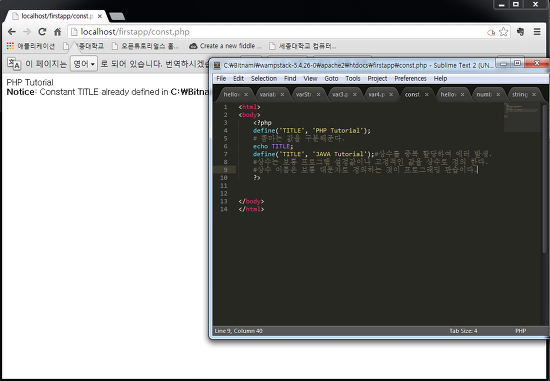
Task: Switch to the var3.p tab
Action: pos(340,94)
